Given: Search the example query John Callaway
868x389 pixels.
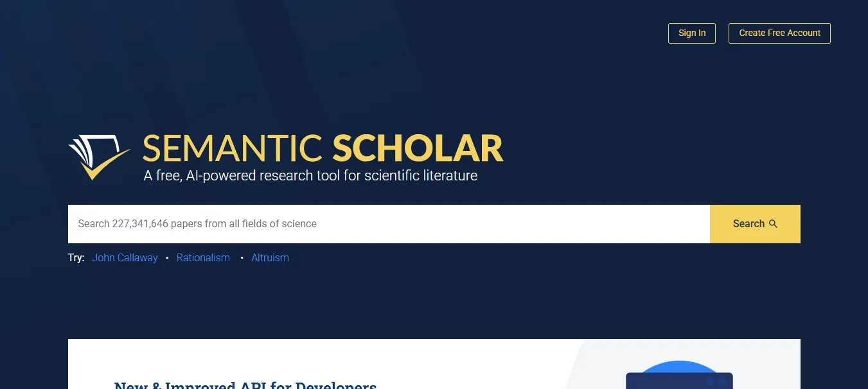Looking at the screenshot, I should tap(125, 257).
